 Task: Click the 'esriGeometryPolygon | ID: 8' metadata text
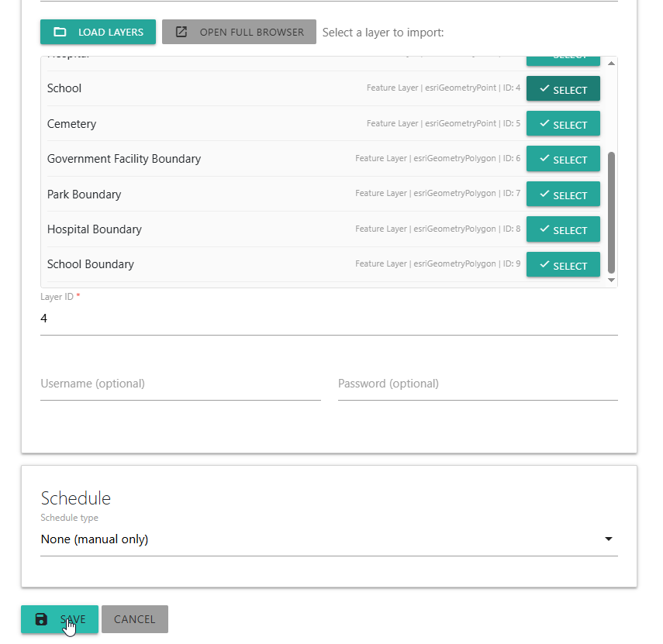(467, 229)
